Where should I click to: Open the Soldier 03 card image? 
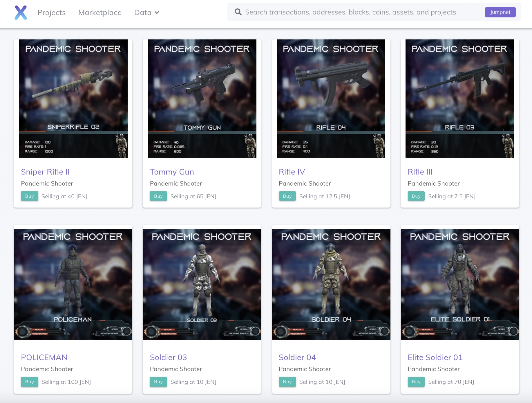click(x=202, y=284)
